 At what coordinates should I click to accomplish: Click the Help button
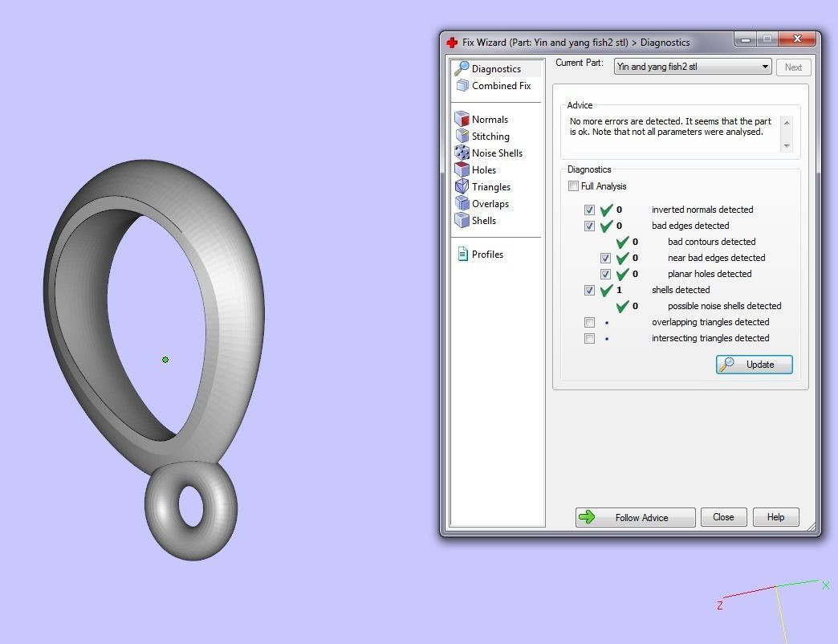coord(776,517)
